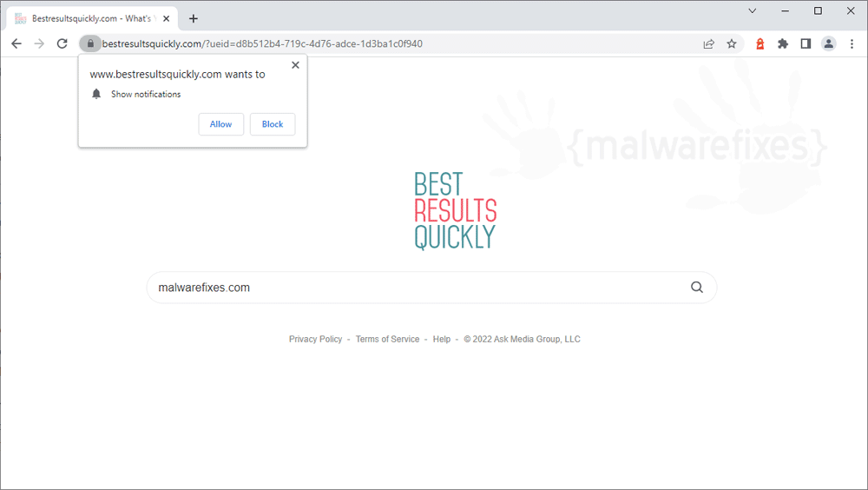The height and width of the screenshot is (490, 868).
Task: Open the red extension icon in the toolbar
Action: coord(760,43)
